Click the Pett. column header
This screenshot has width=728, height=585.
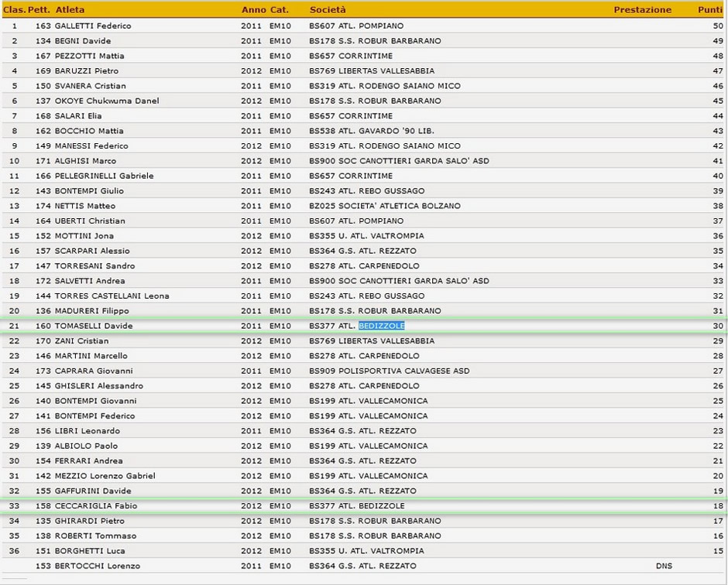[39, 10]
